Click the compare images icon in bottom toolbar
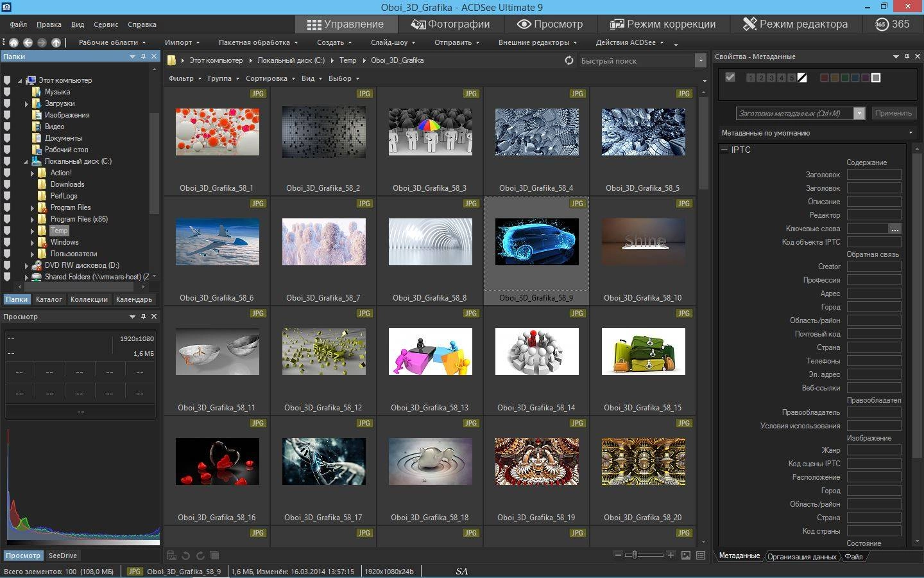 point(214,556)
